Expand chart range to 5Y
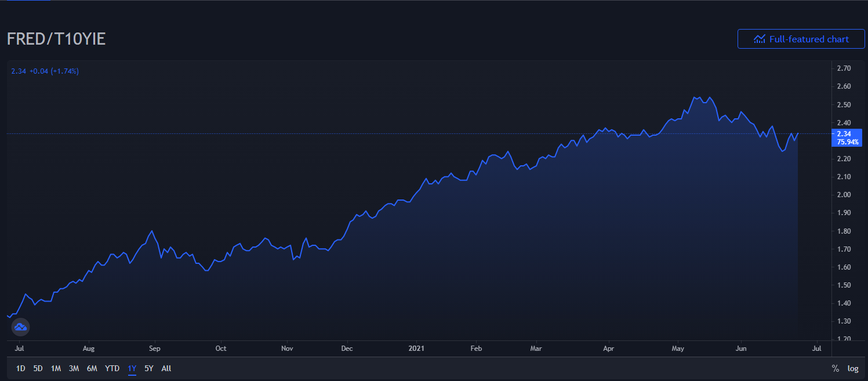This screenshot has height=381, width=868. (x=149, y=368)
